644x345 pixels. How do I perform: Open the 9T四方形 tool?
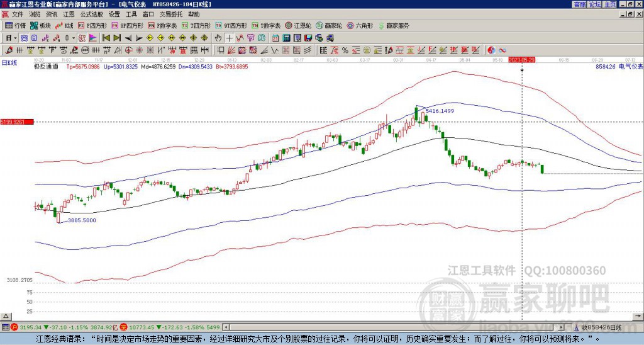pos(231,25)
